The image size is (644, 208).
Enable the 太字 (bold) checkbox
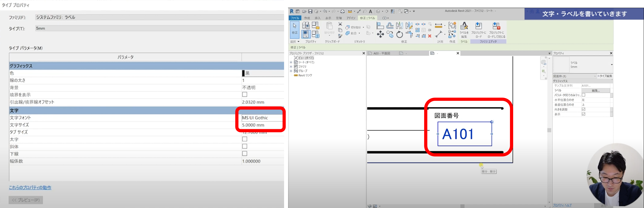pyautogui.click(x=244, y=139)
